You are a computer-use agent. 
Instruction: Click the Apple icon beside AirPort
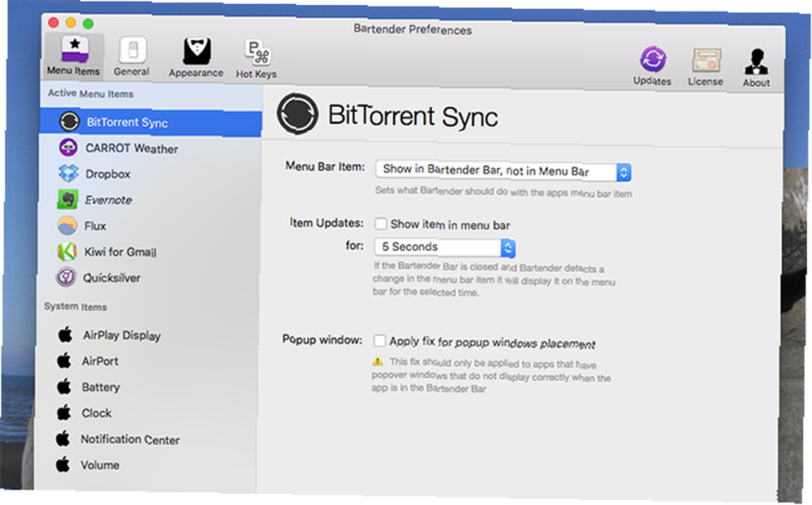click(x=64, y=360)
